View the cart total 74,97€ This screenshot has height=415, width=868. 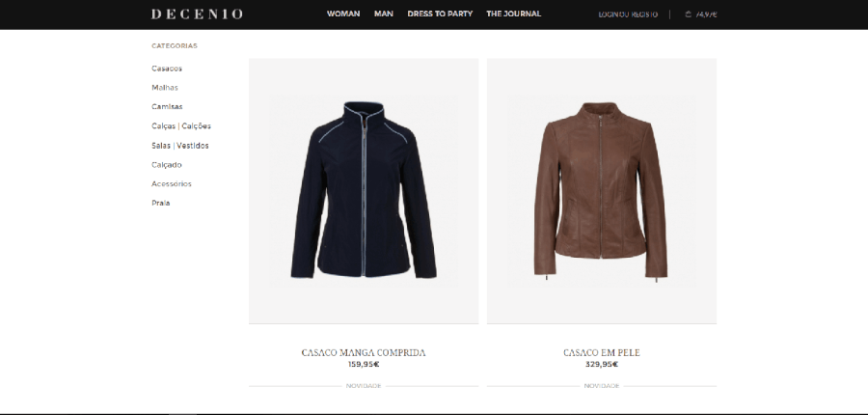pos(706,14)
